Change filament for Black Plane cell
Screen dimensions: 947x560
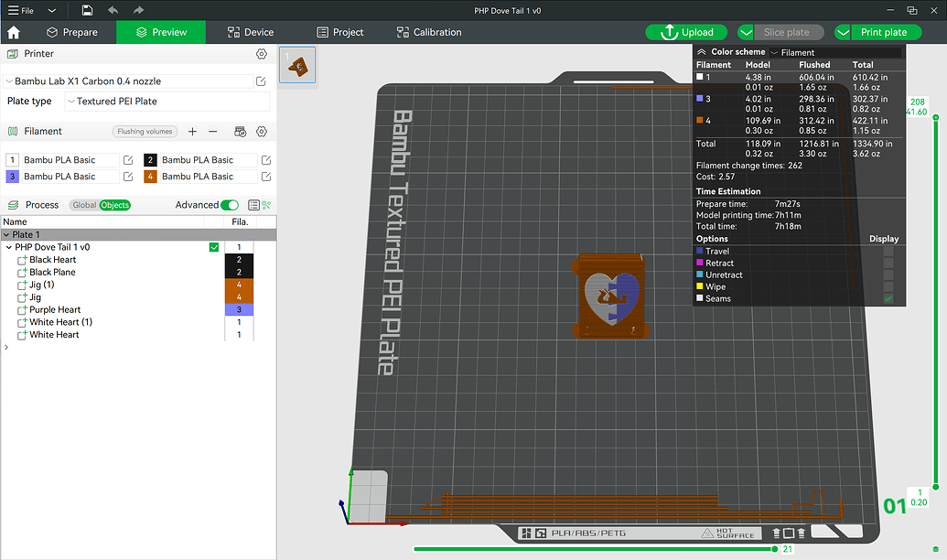click(239, 272)
